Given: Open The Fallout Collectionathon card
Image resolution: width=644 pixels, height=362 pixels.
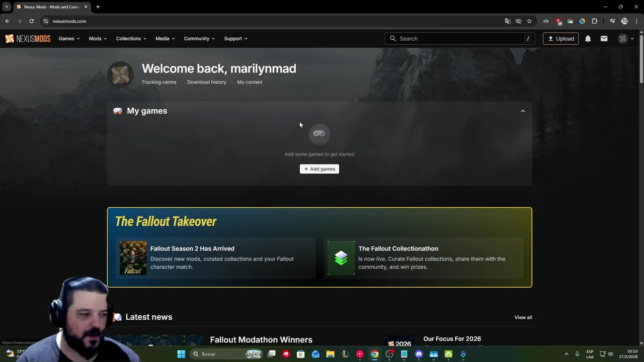Looking at the screenshot, I should 424,258.
